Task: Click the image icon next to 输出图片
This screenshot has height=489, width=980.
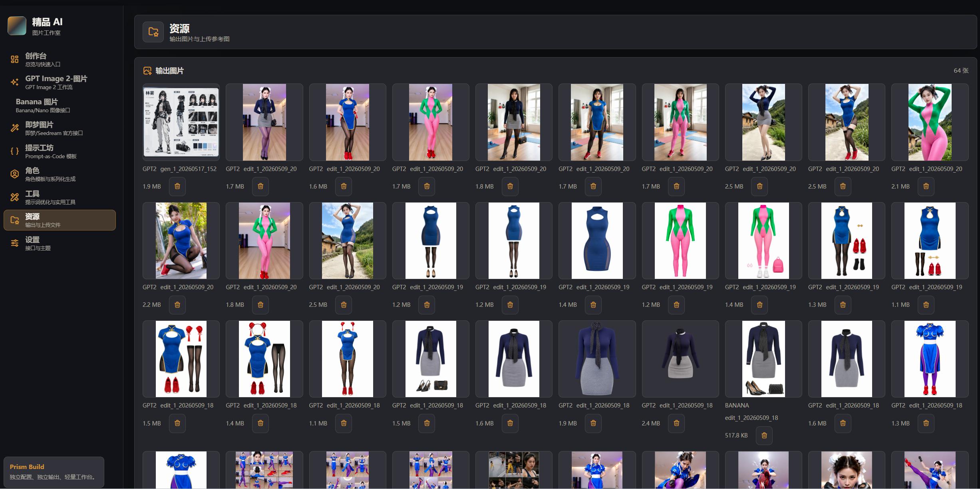Action: coord(147,71)
